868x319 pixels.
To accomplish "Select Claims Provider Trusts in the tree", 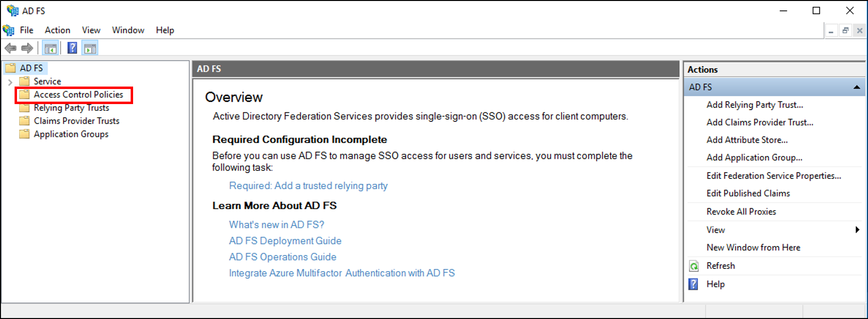I will tap(76, 121).
